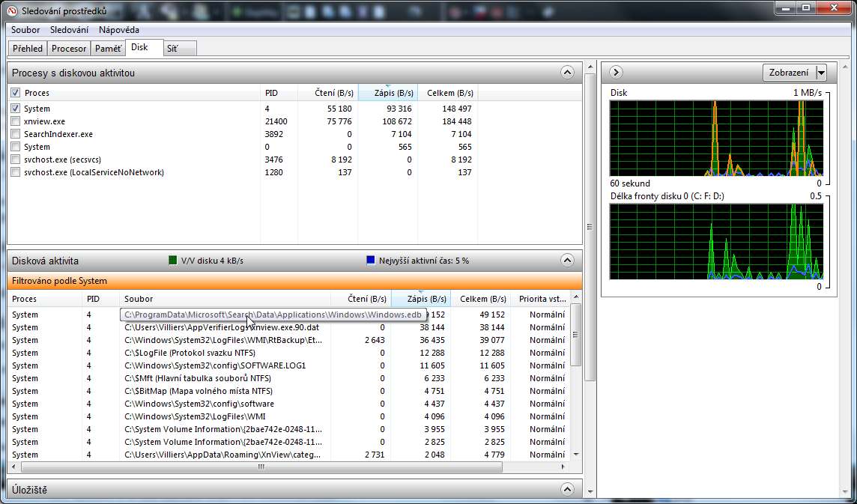857x504 pixels.
Task: Collapse the Procesy s diskovou aktivitou section
Action: point(567,73)
